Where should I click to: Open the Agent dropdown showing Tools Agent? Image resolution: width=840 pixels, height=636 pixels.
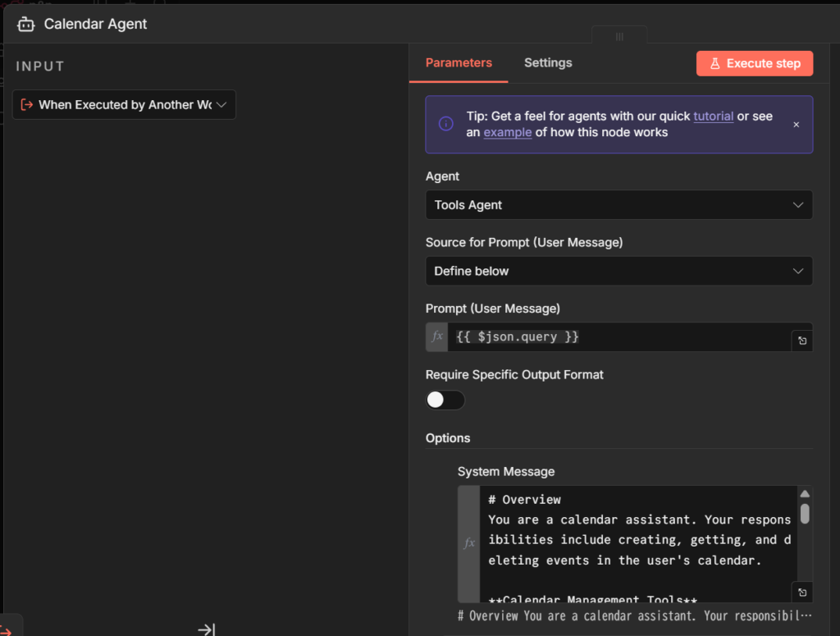[x=619, y=205]
